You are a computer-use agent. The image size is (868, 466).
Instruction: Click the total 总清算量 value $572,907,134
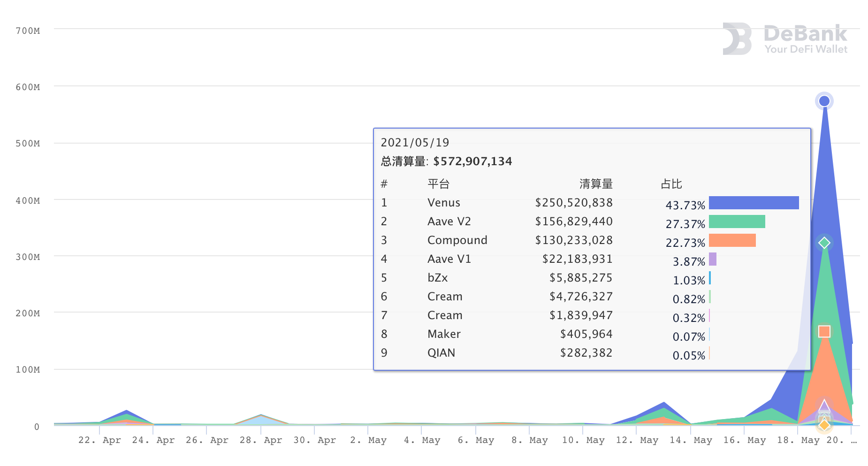pyautogui.click(x=472, y=161)
